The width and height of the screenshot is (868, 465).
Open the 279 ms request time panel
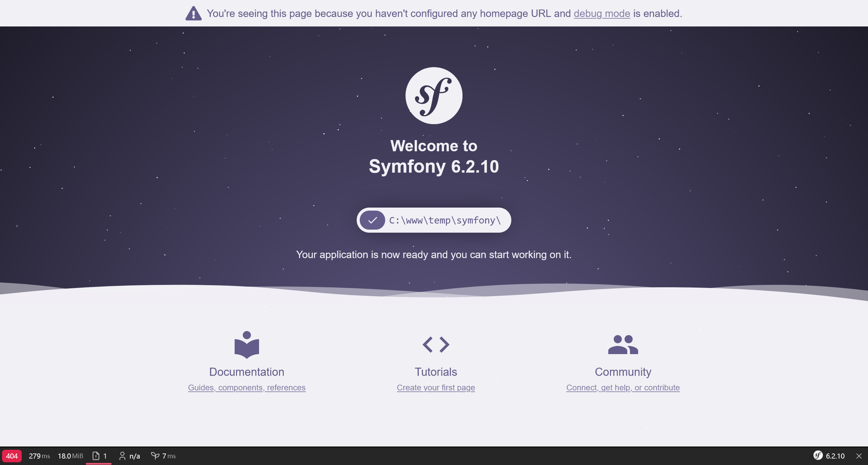39,456
